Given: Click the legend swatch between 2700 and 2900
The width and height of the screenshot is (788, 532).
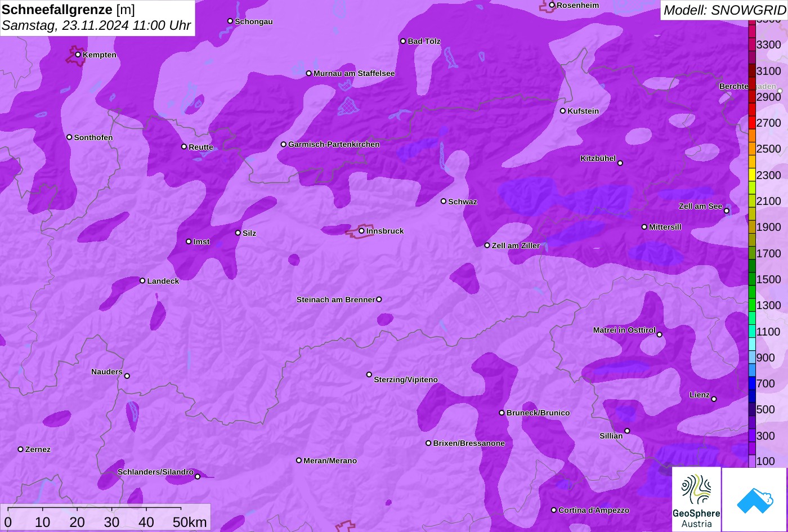Looking at the screenshot, I should [x=752, y=110].
